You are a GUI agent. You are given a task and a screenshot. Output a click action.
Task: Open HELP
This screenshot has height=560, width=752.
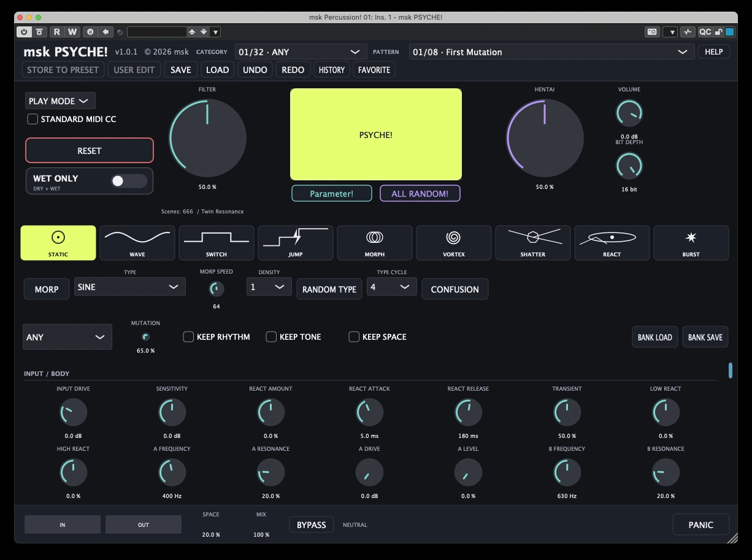click(x=714, y=52)
